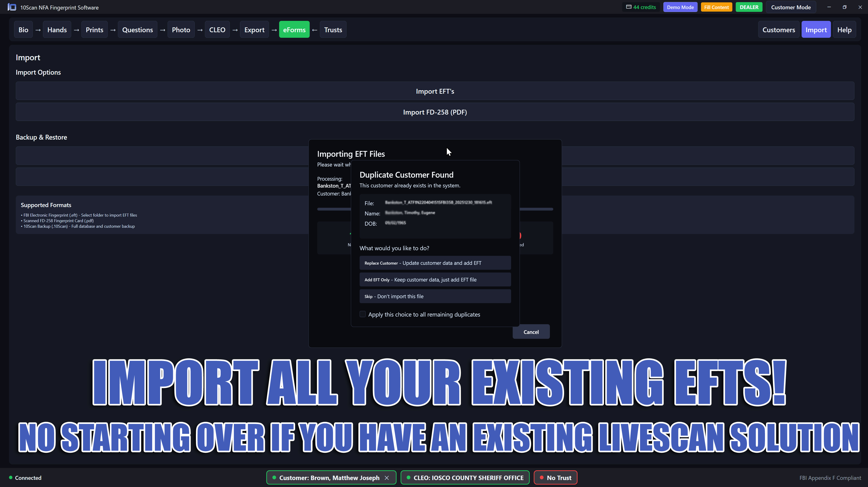868x487 pixels.
Task: Skip importing this duplicate file
Action: point(435,296)
